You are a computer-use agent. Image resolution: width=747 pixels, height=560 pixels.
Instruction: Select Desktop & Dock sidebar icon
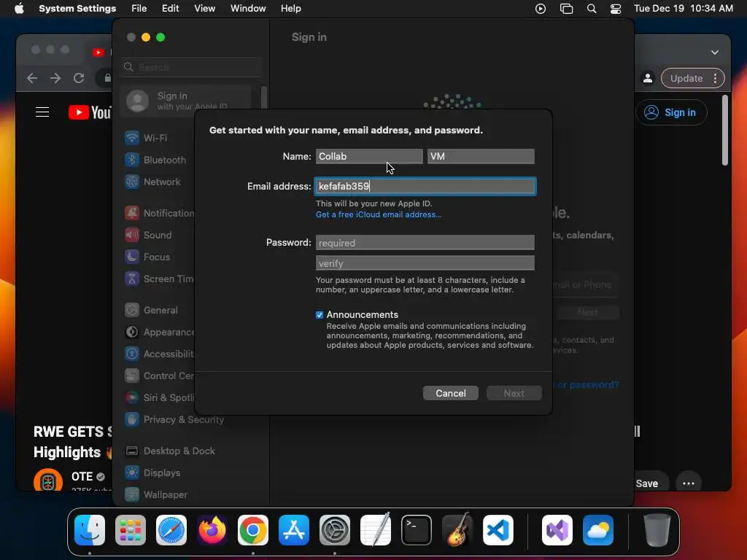tap(132, 451)
